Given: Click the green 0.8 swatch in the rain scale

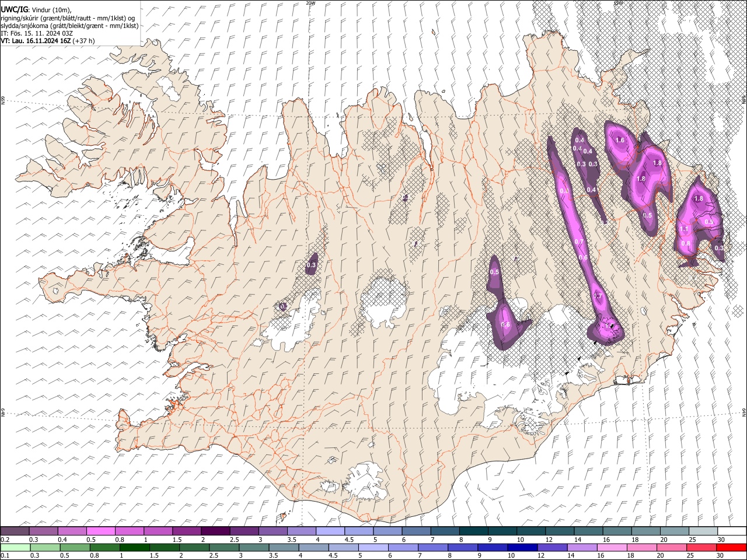Looking at the screenshot, I should pos(105,547).
